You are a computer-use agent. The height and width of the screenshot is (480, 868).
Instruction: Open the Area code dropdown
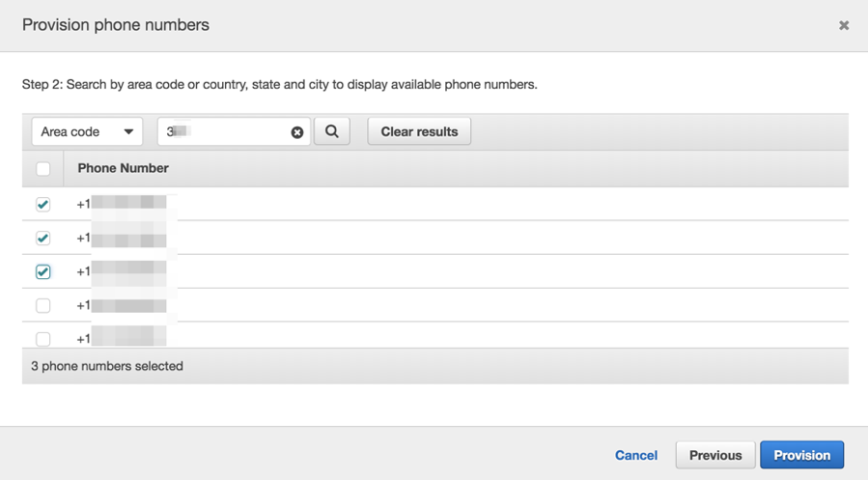[87, 131]
